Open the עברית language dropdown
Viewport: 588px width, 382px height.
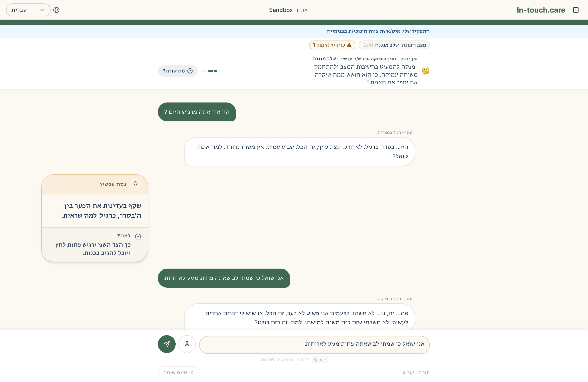28,10
